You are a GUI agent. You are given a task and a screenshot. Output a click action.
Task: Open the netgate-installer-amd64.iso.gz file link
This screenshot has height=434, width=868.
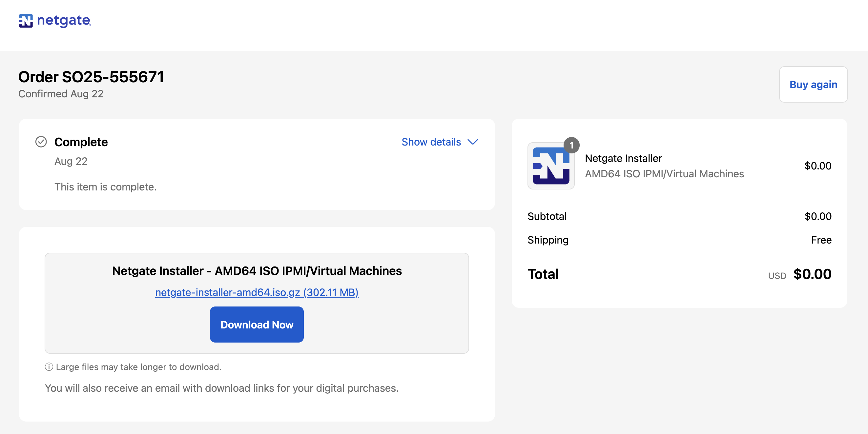click(x=257, y=292)
